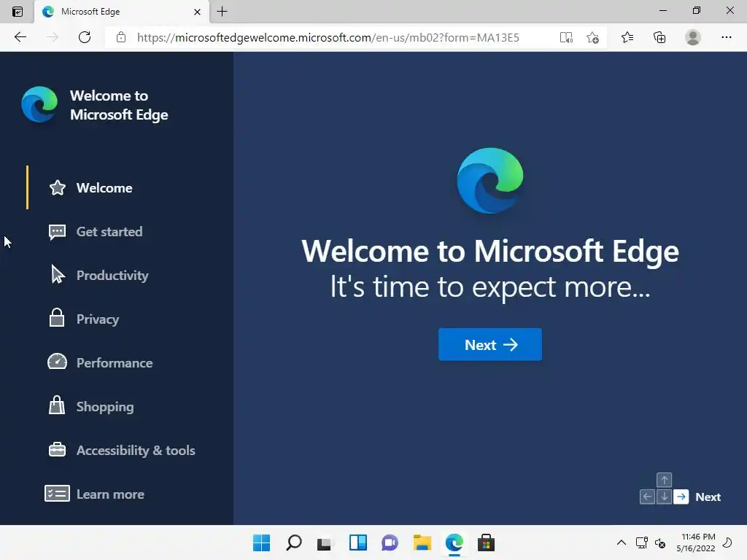Click the Next label beside arrow keys
Screen dimensions: 747x560
click(x=708, y=497)
